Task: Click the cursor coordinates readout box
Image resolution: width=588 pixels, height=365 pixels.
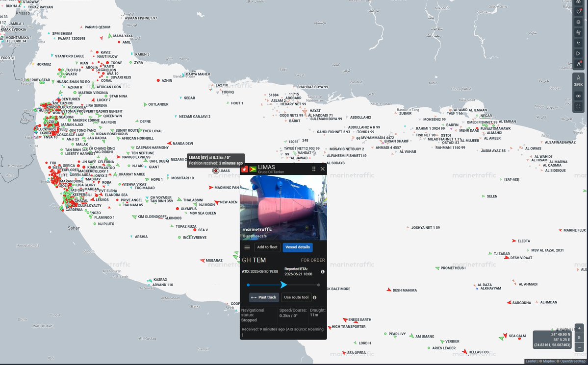Action: click(552, 340)
